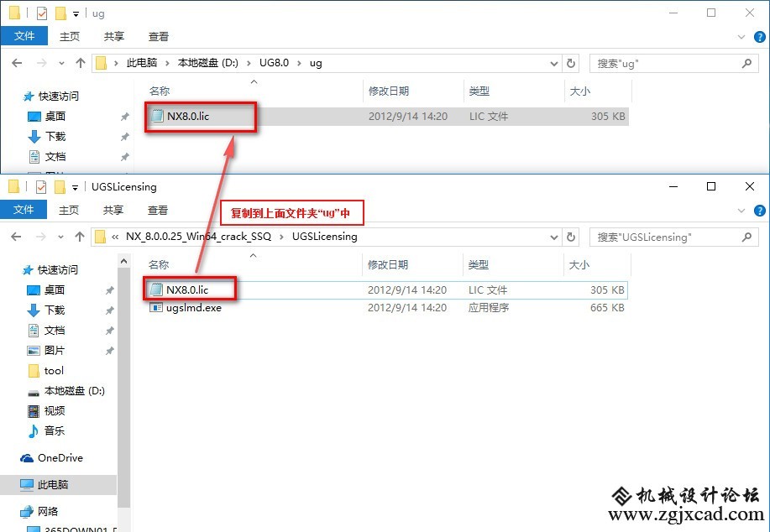Image resolution: width=770 pixels, height=532 pixels.
Task: Sort by 名称 column in the ug window
Action: tap(159, 91)
